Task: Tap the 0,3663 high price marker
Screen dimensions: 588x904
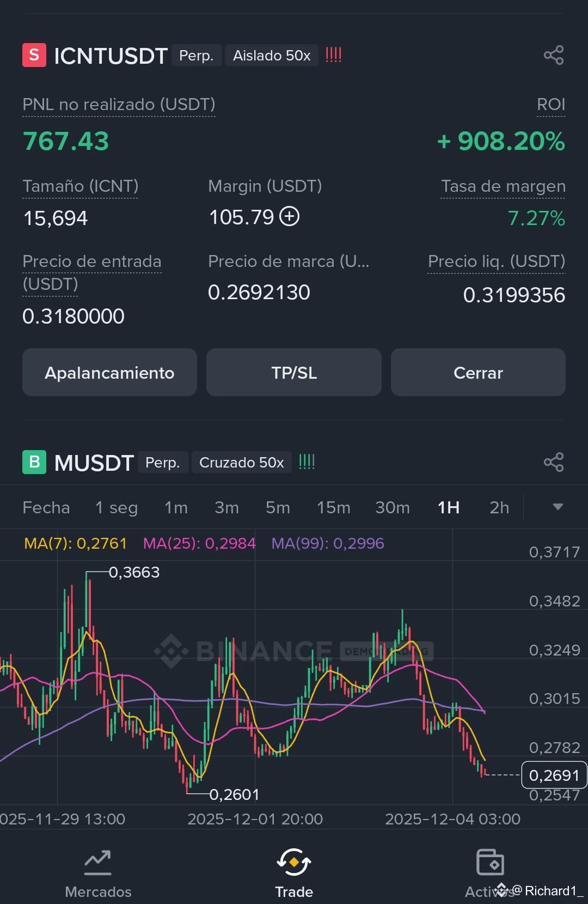Action: point(134,572)
